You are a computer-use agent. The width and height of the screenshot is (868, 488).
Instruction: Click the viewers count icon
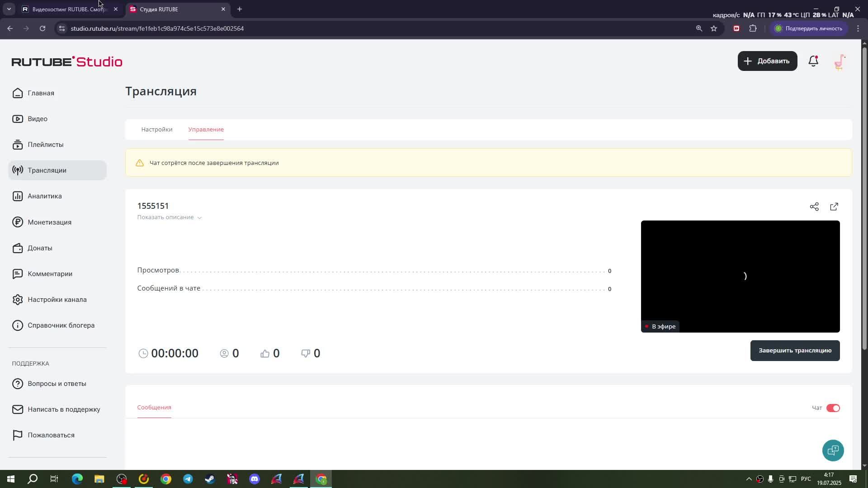(224, 353)
